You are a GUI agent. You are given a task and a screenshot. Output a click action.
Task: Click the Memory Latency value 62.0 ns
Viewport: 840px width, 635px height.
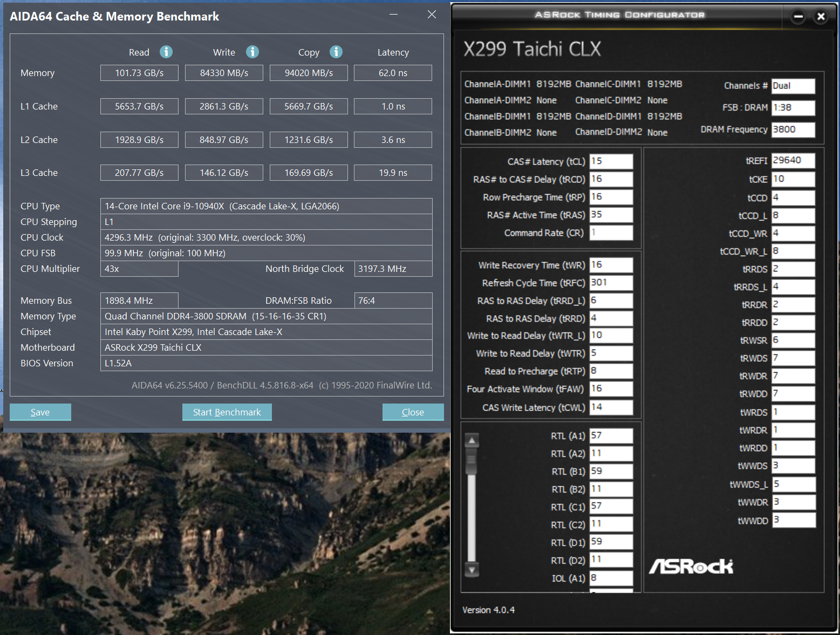pyautogui.click(x=393, y=73)
